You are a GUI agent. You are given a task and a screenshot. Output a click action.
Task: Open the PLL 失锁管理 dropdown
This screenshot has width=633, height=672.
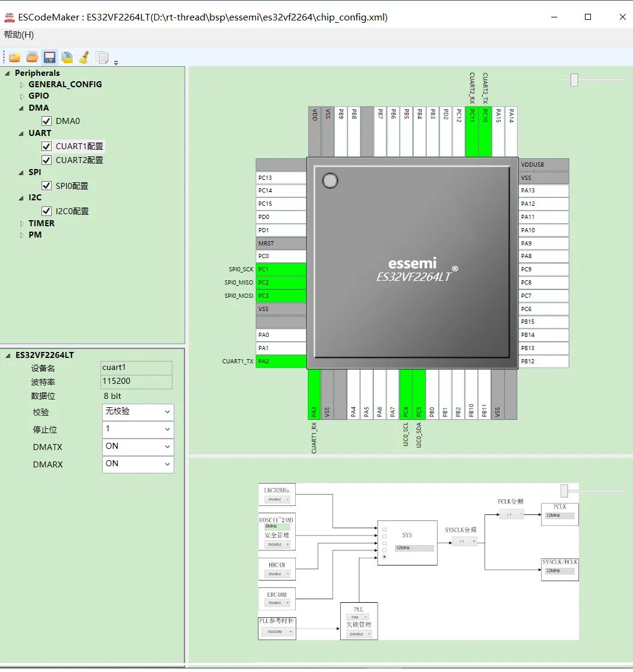coord(359,634)
